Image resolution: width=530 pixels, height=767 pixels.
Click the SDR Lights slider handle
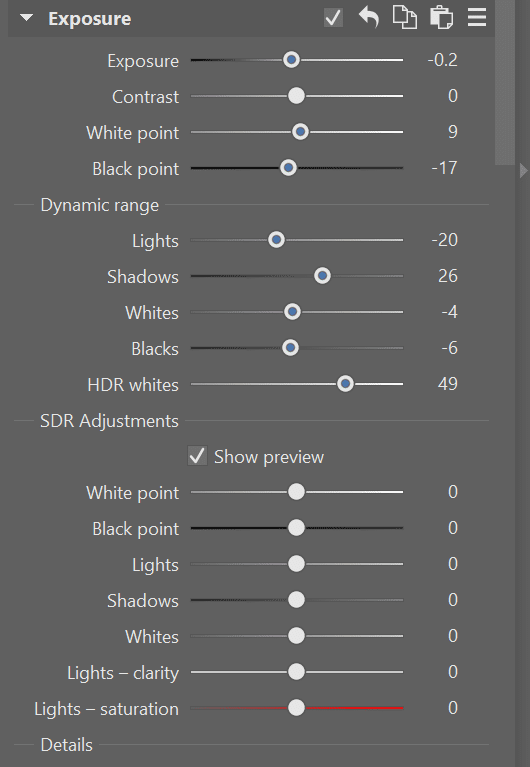click(x=296, y=564)
